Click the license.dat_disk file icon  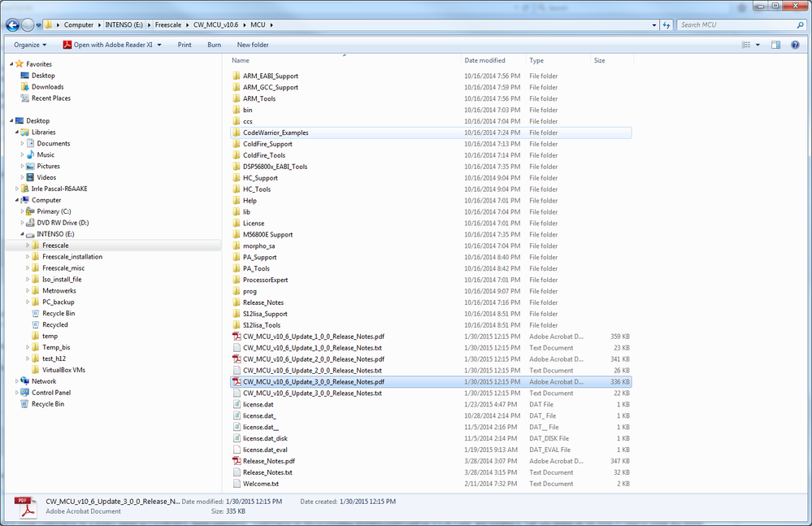click(x=237, y=438)
